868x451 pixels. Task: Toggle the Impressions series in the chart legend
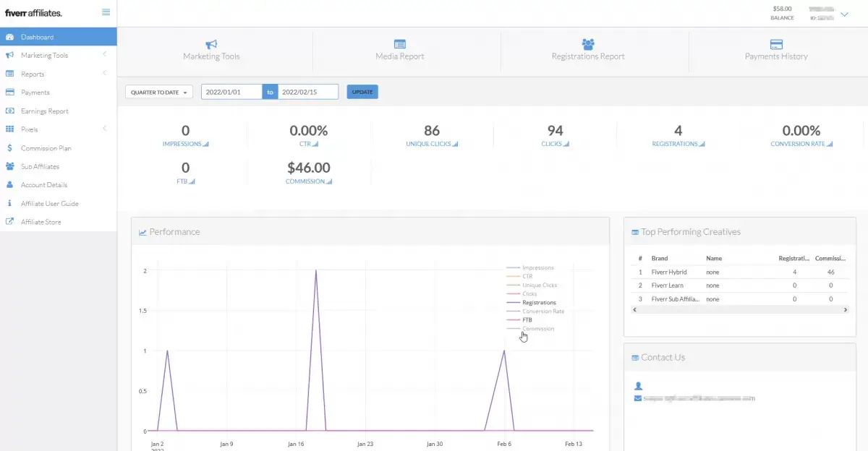coord(537,268)
